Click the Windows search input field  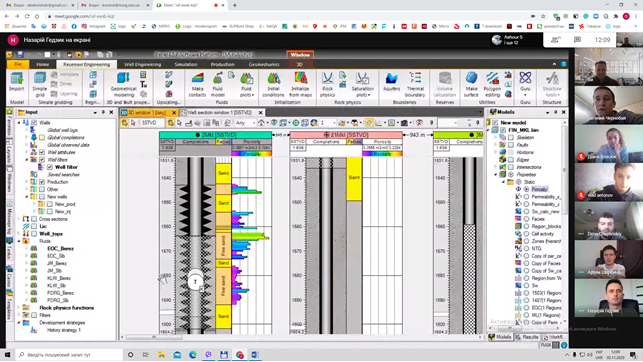coord(70,355)
